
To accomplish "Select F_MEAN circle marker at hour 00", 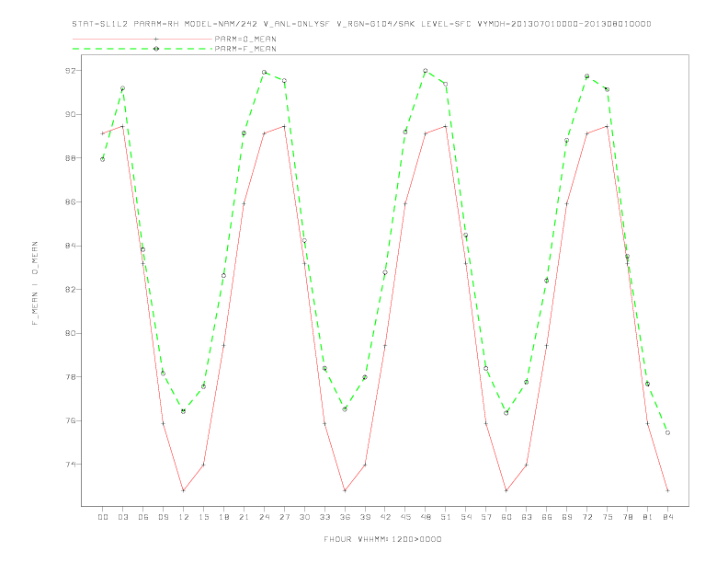I will (x=103, y=159).
